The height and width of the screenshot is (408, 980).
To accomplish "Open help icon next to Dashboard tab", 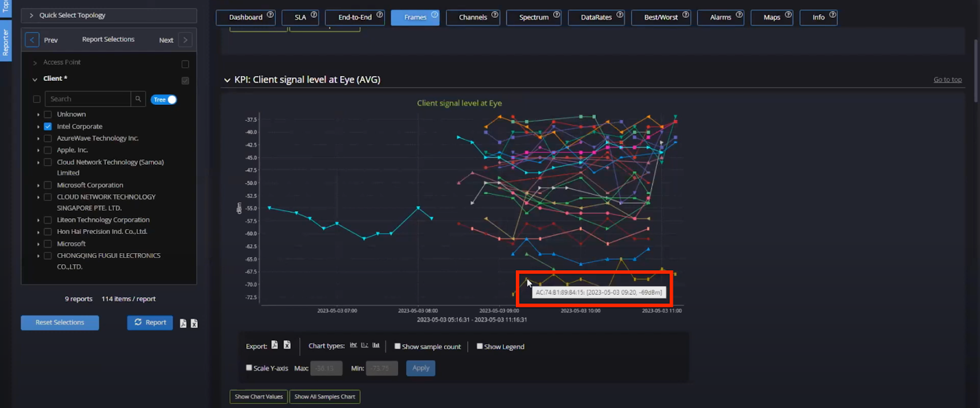I will (x=270, y=15).
